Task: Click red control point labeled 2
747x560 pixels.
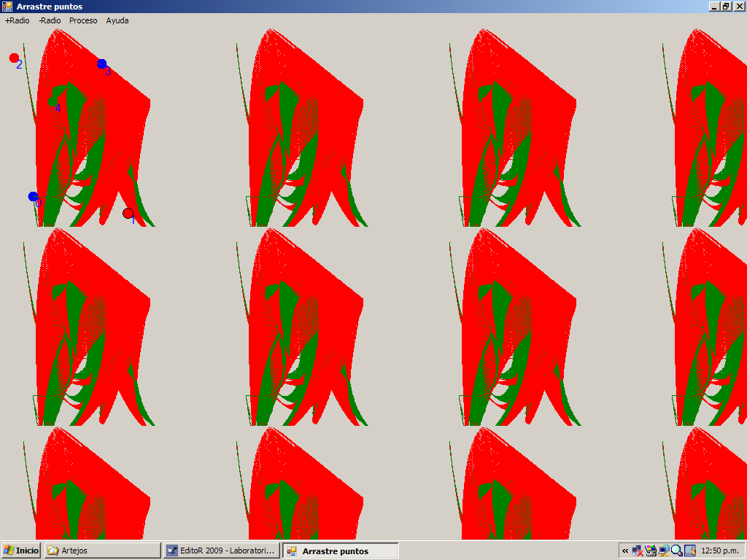Action: click(x=14, y=58)
